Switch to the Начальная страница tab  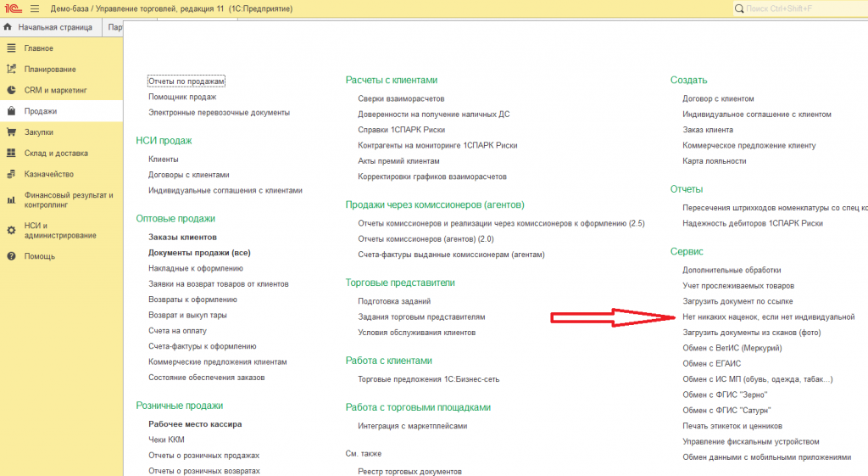click(50, 27)
